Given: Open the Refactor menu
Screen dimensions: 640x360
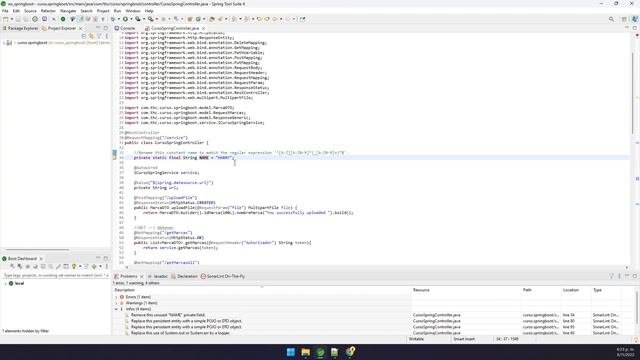Looking at the screenshot, I should coord(48,11).
